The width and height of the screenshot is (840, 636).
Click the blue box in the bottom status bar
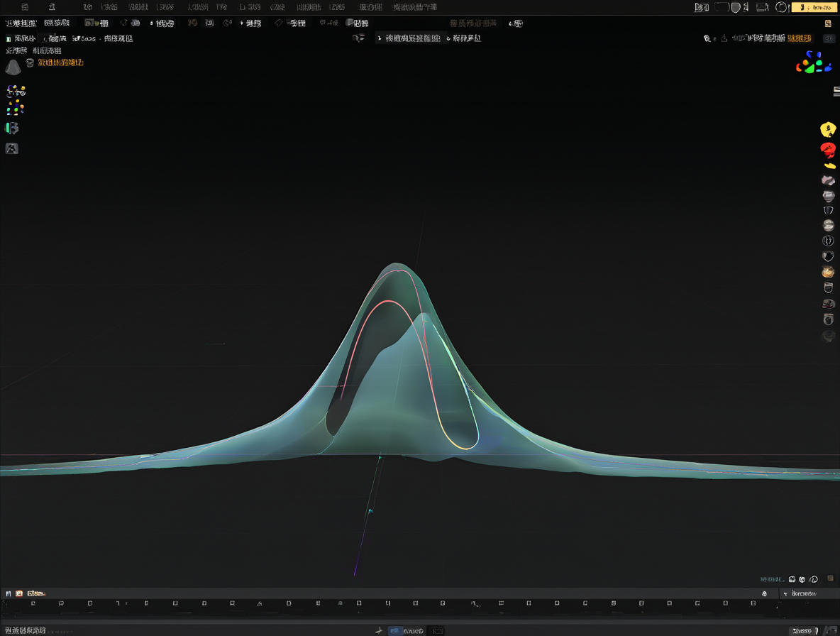pos(395,631)
